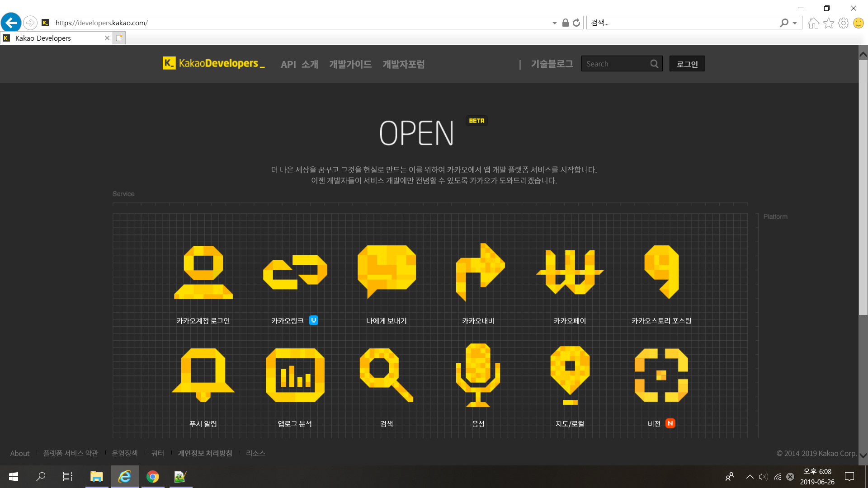Click the site search magnifier icon
Viewport: 868px width, 488px height.
(x=654, y=64)
